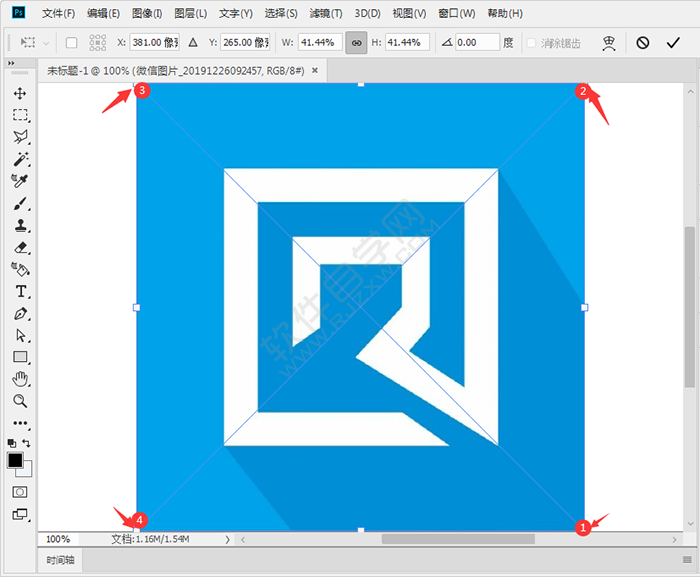Screen dimensions: 700x577
Task: Select the Magic Wand tool
Action: click(20, 159)
